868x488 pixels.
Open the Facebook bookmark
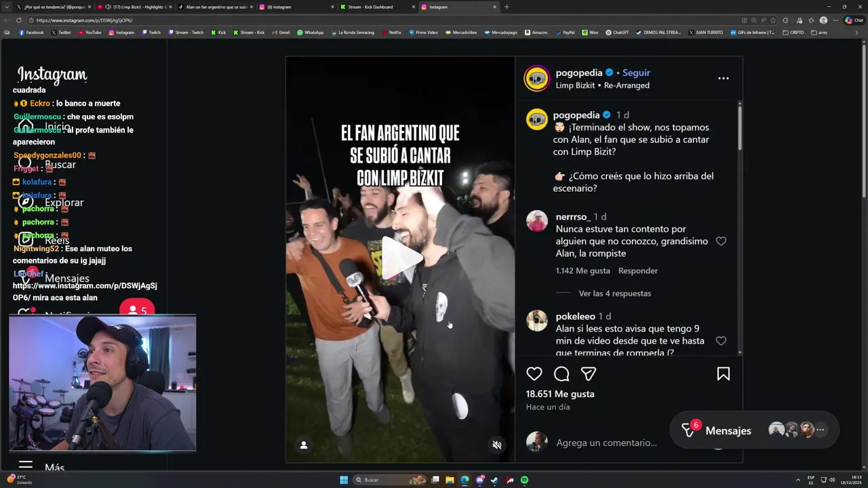[31, 33]
